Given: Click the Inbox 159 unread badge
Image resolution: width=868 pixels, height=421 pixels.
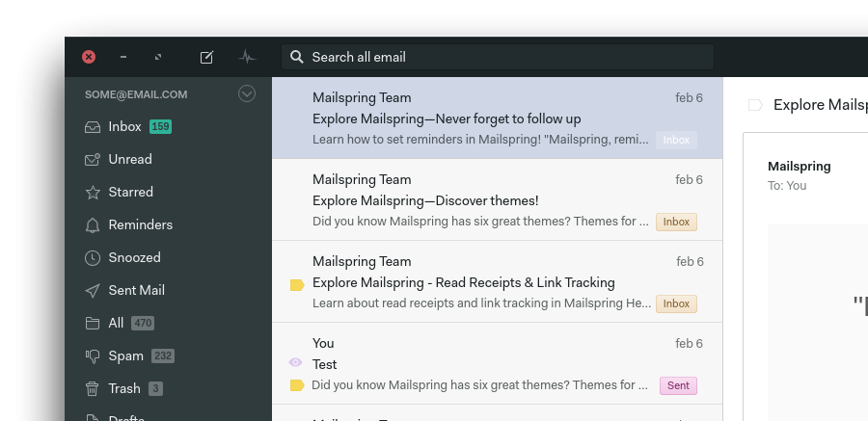Looking at the screenshot, I should coord(160,127).
